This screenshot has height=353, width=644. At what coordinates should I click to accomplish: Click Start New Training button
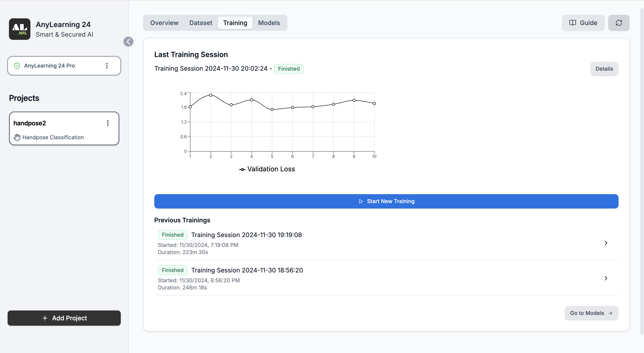[386, 201]
